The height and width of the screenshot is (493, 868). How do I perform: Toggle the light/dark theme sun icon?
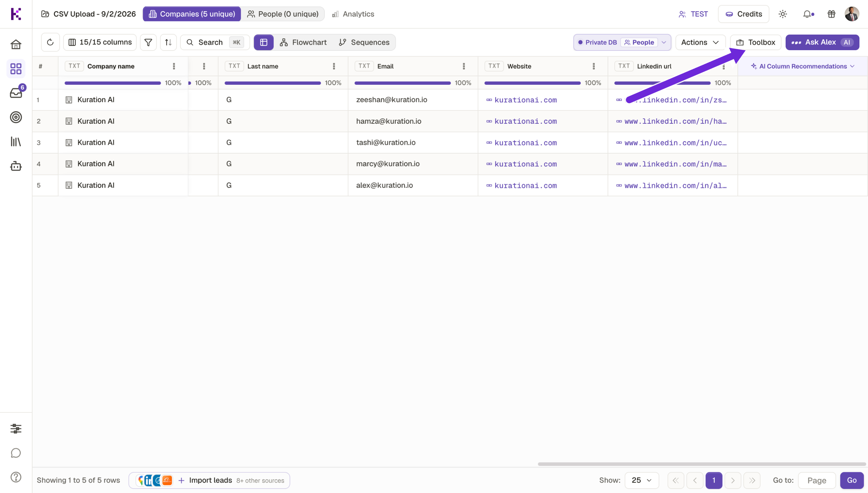pos(783,14)
